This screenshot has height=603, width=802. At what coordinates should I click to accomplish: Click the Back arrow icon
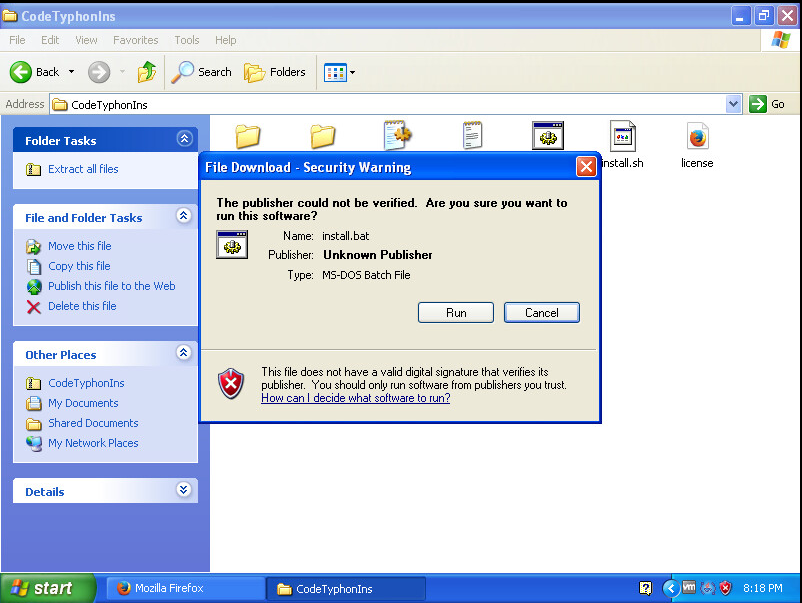click(21, 72)
